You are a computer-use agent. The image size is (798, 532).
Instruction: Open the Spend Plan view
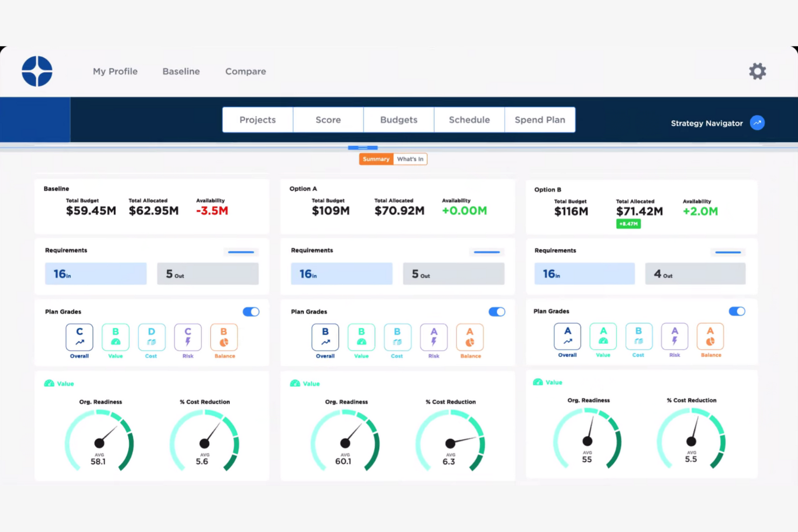(540, 119)
